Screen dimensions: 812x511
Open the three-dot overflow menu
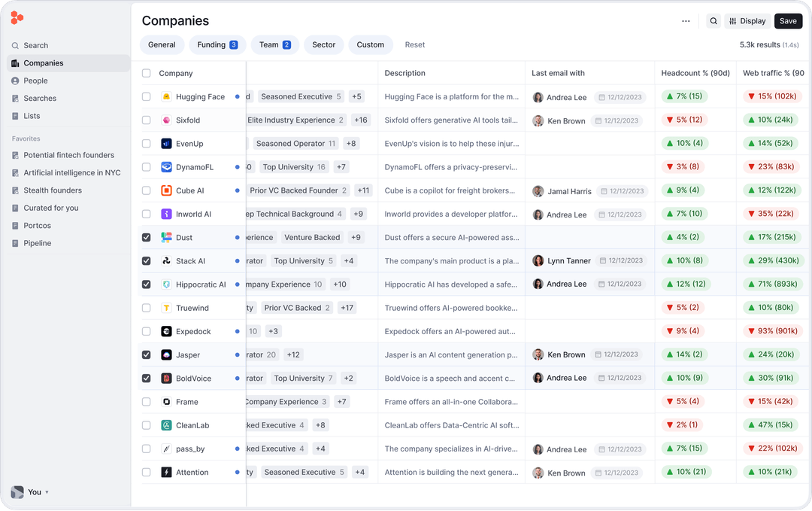point(686,21)
